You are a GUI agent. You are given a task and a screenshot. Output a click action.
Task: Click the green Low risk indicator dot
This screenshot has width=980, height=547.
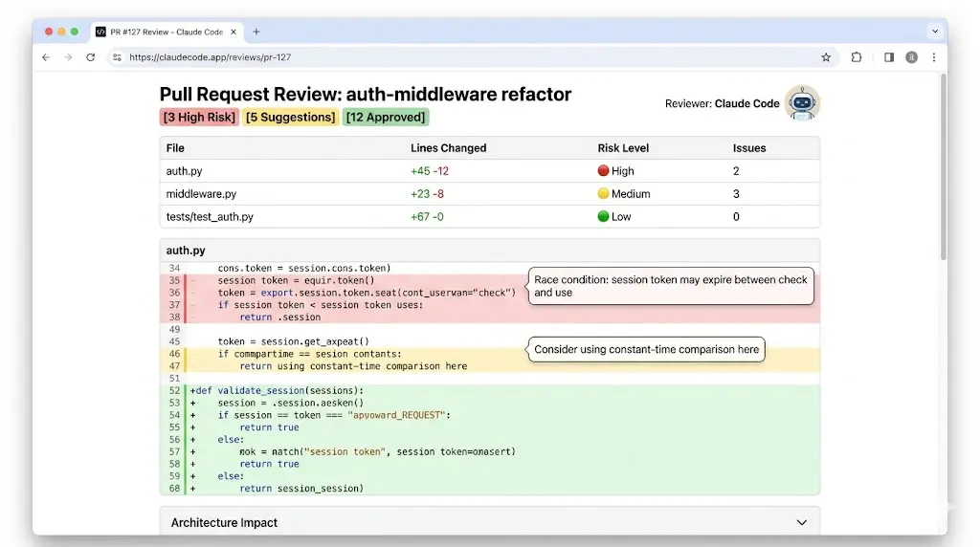pyautogui.click(x=603, y=217)
